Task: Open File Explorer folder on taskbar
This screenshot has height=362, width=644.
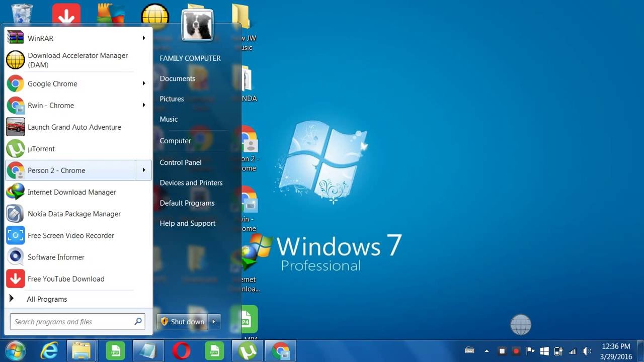Action: [82, 350]
